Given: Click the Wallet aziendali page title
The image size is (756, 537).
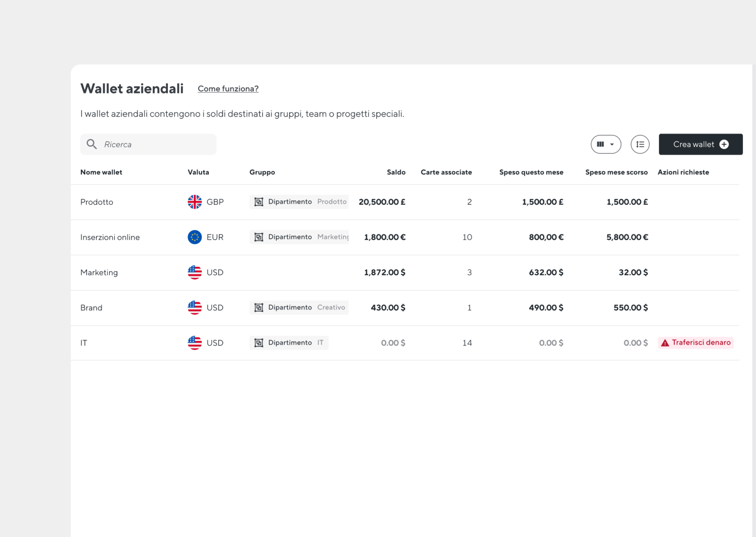Looking at the screenshot, I should pyautogui.click(x=132, y=89).
